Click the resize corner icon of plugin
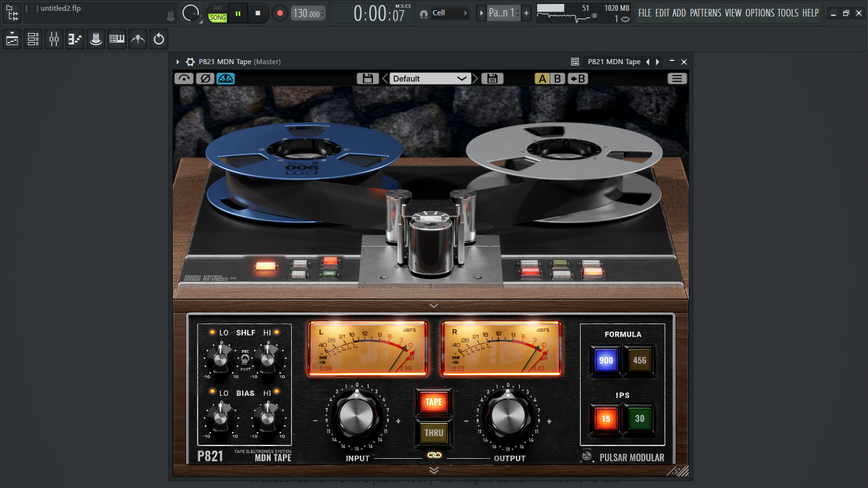Viewport: 868px width, 488px height. click(677, 471)
